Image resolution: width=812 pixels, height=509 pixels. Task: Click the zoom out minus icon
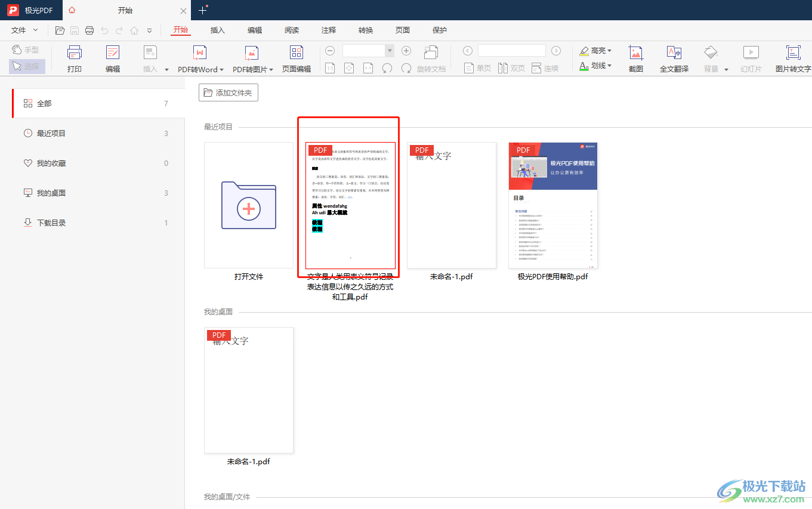tap(330, 51)
